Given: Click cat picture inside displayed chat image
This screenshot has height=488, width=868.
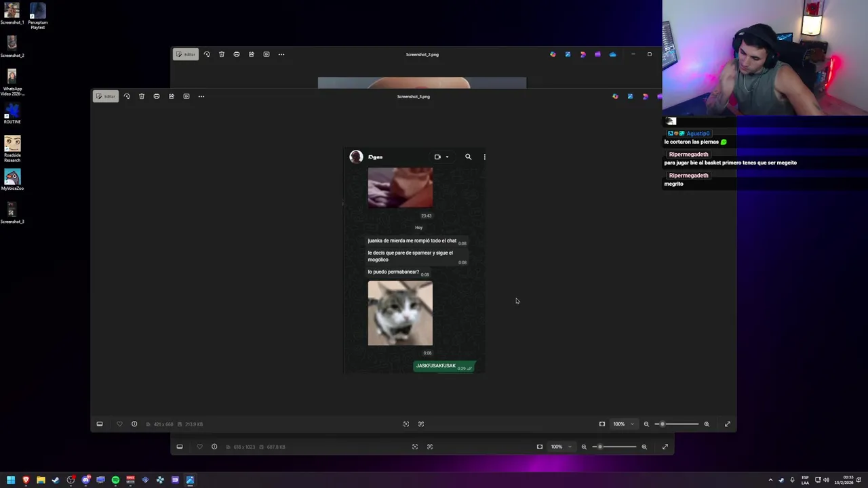Looking at the screenshot, I should 400,313.
